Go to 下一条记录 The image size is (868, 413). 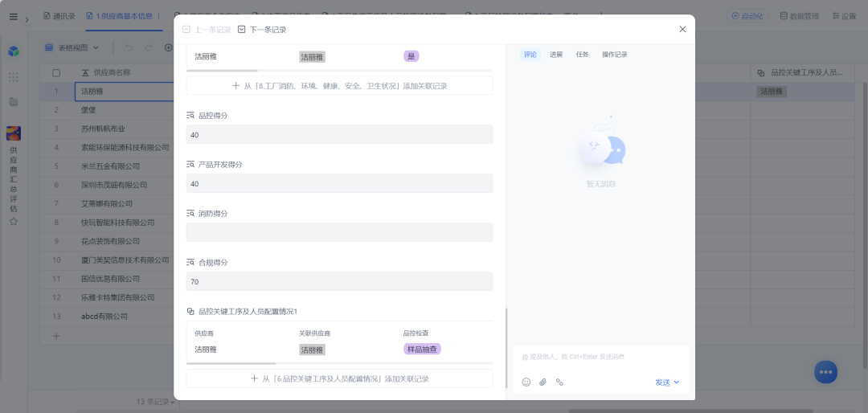tap(262, 30)
